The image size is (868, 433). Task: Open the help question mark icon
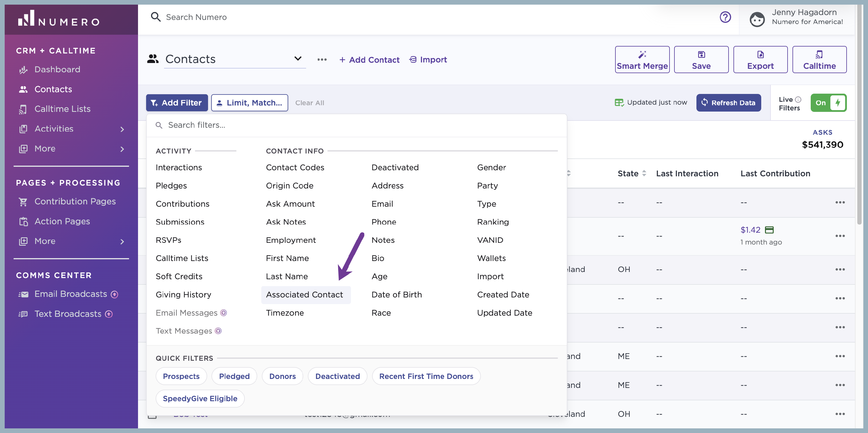click(725, 17)
